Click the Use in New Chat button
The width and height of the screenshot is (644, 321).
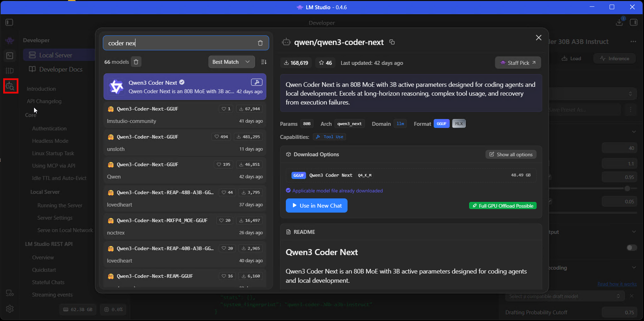click(316, 205)
